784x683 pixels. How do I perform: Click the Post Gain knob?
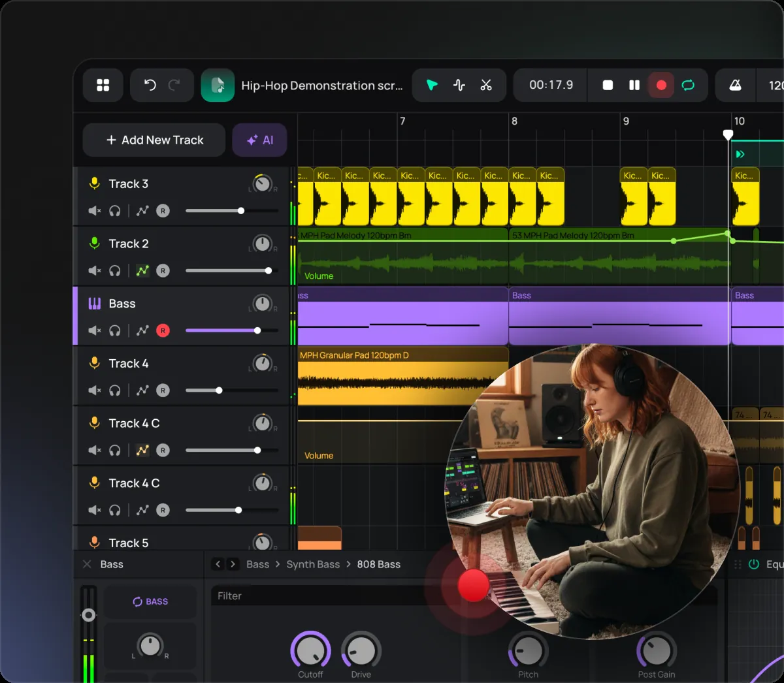click(x=657, y=650)
